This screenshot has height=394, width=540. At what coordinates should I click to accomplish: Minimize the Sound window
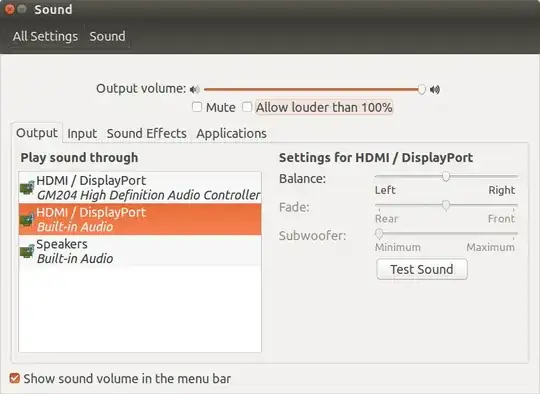pos(22,9)
